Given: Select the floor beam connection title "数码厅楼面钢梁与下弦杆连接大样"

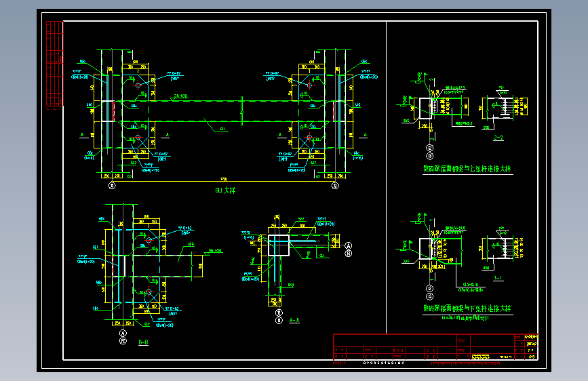Looking at the screenshot, I should coord(467,308).
